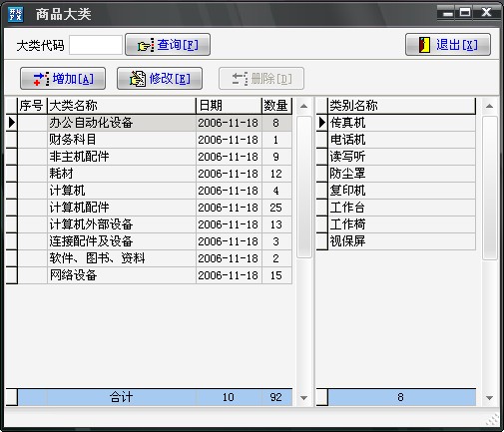Image resolution: width=504 pixels, height=432 pixels.
Task: Click the yellow door icon on the exit button
Action: 424,45
